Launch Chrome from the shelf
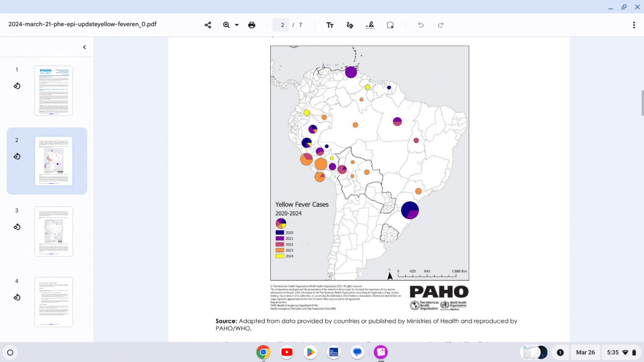 coord(263,352)
